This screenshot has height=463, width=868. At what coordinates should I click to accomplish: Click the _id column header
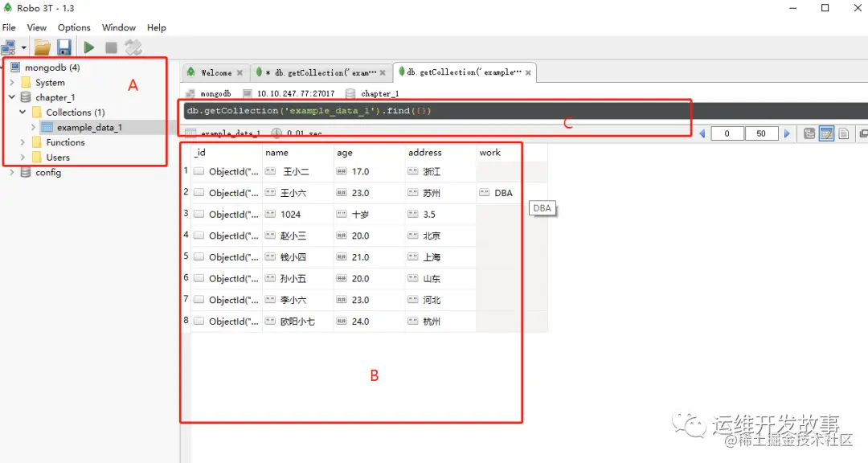click(227, 152)
